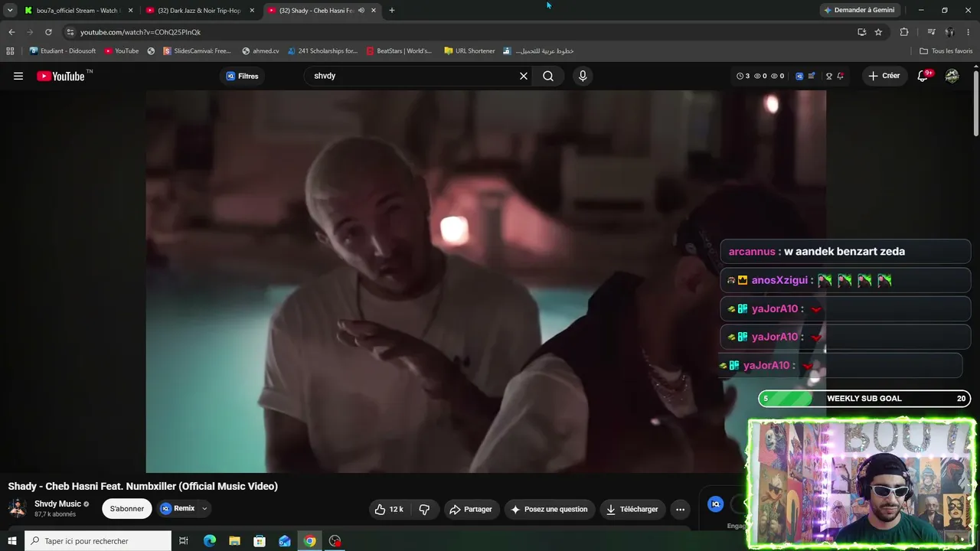This screenshot has width=980, height=551.
Task: Open the account avatar menu
Action: (x=952, y=76)
